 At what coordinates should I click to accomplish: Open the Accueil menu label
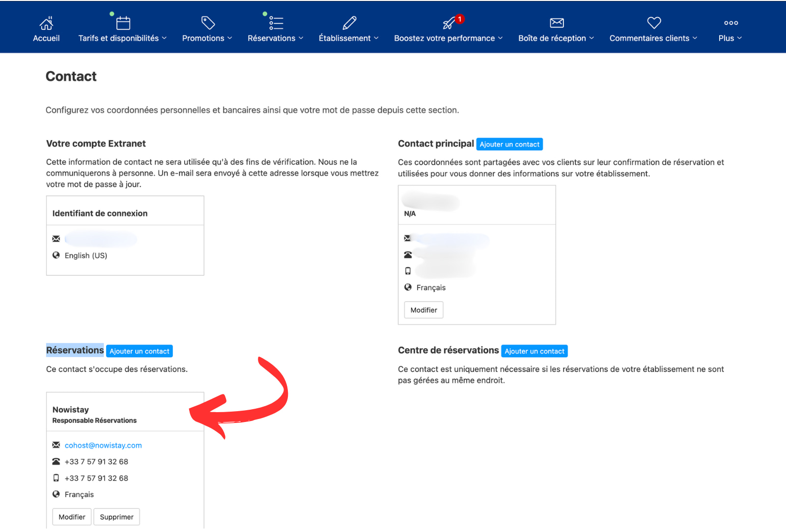coord(46,38)
